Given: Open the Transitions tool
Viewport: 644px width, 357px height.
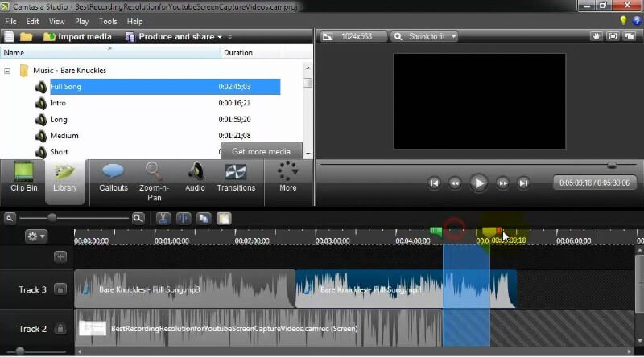Looking at the screenshot, I should [236, 177].
